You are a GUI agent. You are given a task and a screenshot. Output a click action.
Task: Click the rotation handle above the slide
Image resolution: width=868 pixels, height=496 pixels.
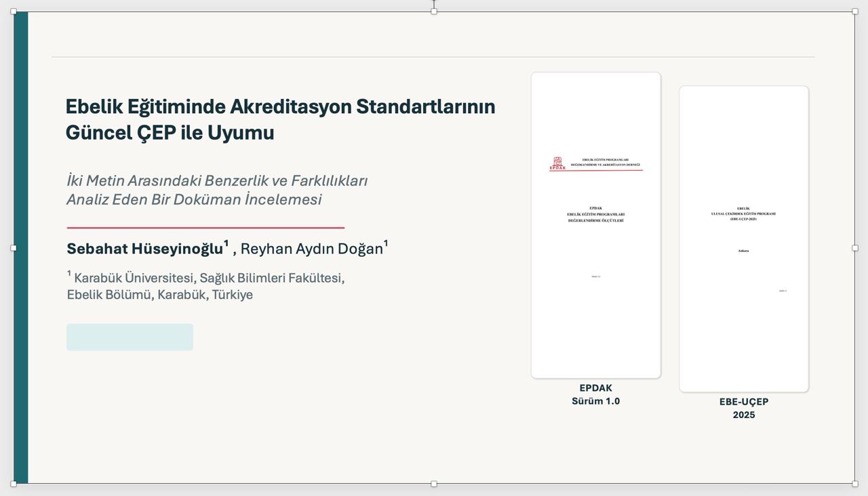(x=434, y=3)
